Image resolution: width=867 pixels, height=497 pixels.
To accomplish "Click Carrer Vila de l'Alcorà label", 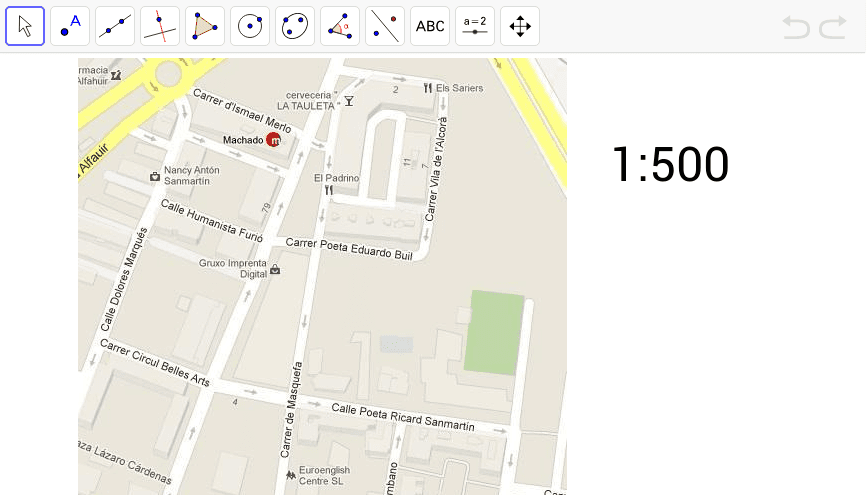I will point(436,169).
